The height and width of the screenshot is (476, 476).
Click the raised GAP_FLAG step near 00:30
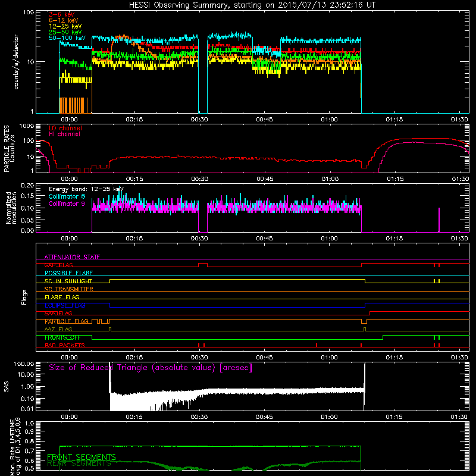tap(203, 264)
